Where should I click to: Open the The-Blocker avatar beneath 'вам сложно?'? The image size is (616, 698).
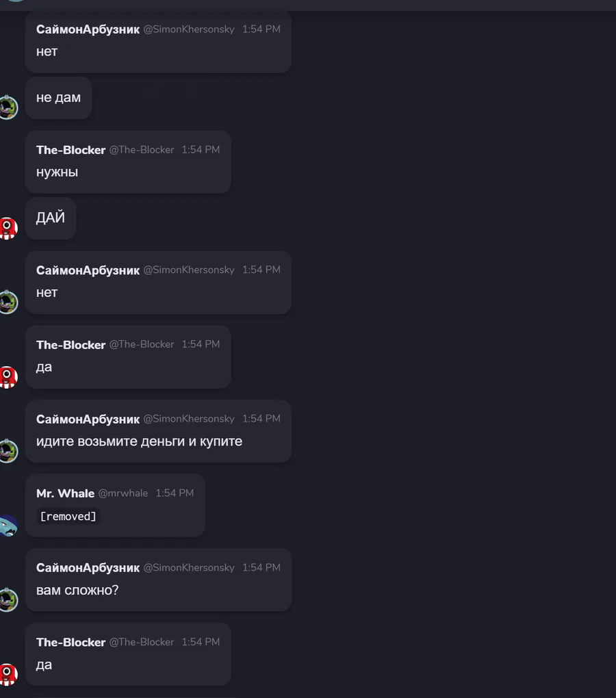(x=8, y=675)
